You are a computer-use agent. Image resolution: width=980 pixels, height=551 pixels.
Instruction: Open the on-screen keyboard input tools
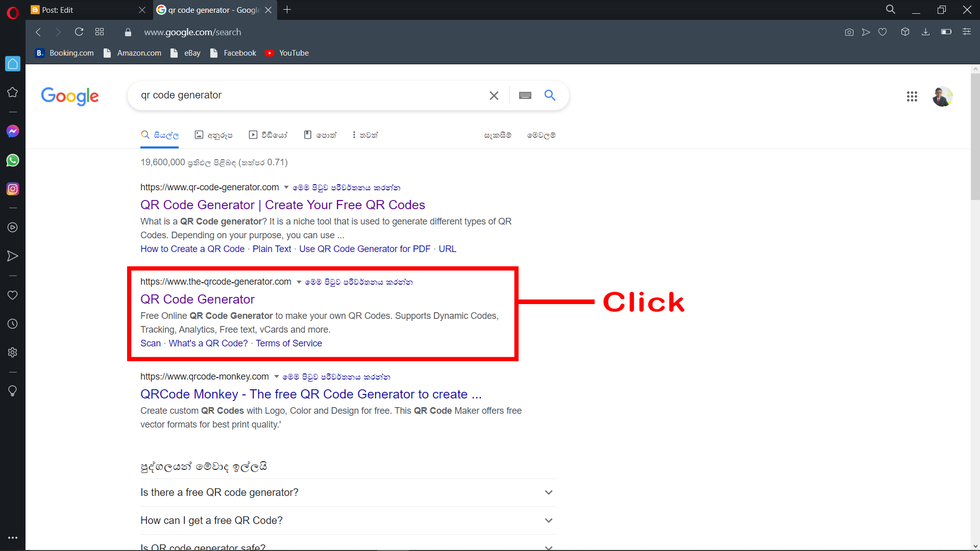coord(525,95)
